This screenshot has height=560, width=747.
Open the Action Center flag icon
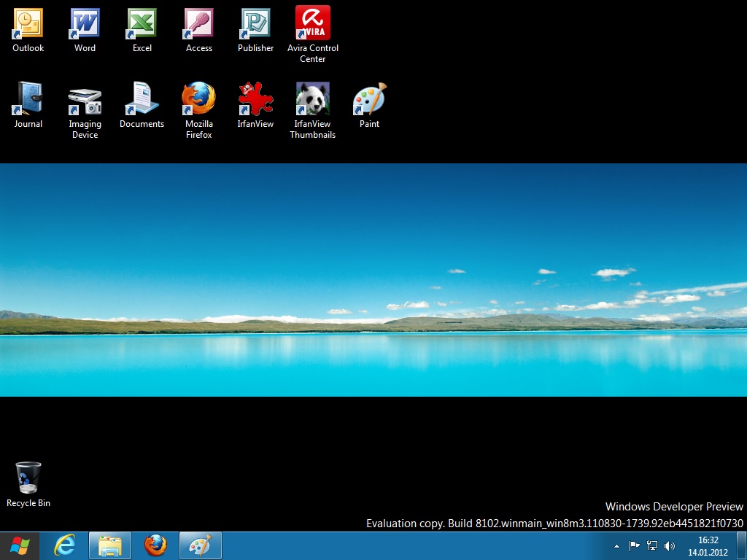click(x=634, y=545)
